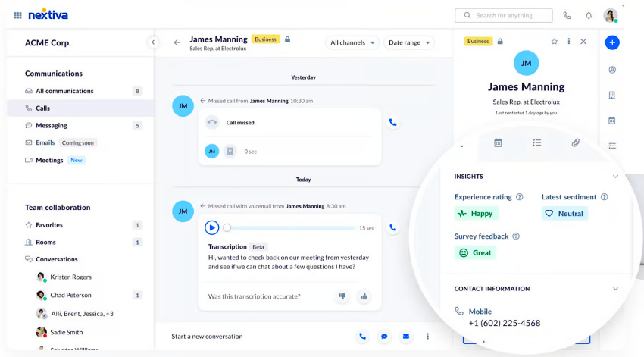Viewport: 644px width, 357px height.
Task: Show help for Latest sentiment
Action: [604, 197]
